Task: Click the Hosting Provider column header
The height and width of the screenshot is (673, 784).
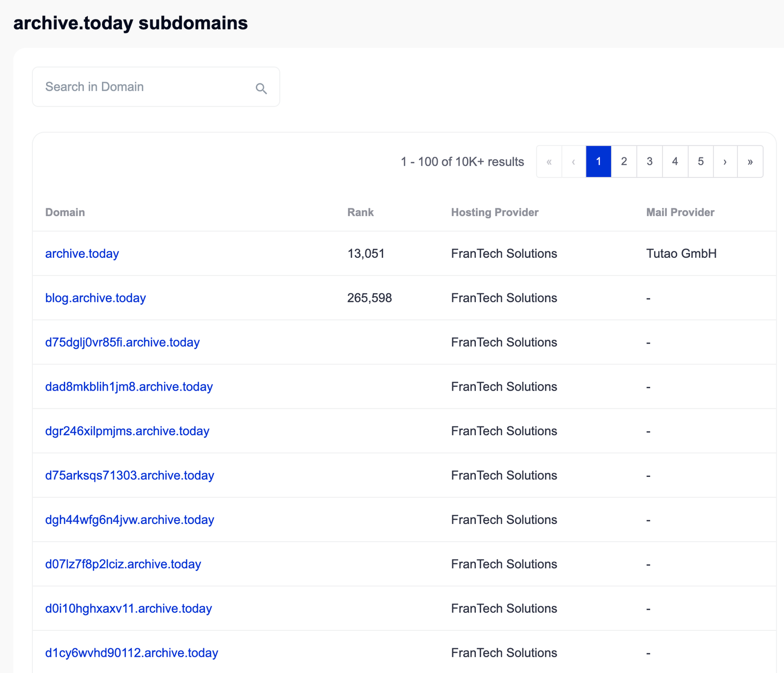Action: tap(495, 212)
